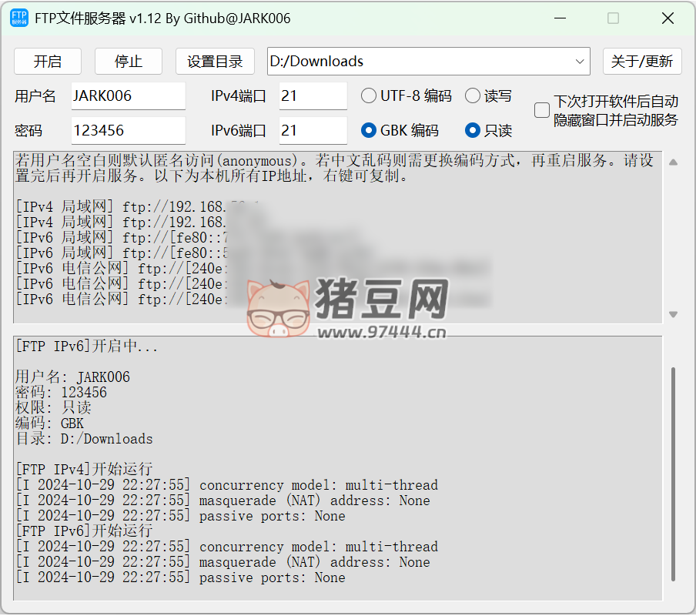
Task: Click the up arrow of IP list scrollbar
Action: pos(673,162)
